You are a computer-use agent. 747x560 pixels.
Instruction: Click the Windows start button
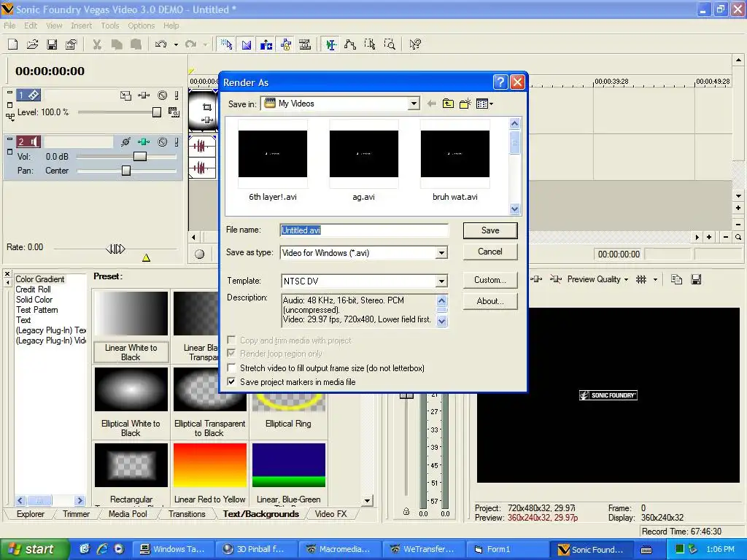[x=34, y=549]
